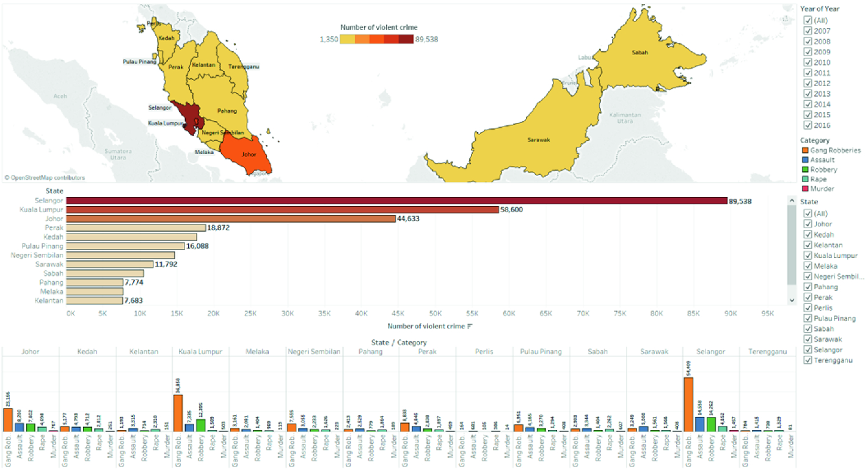
Task: Toggle Perlis checkbox in State filter
Action: (x=808, y=308)
